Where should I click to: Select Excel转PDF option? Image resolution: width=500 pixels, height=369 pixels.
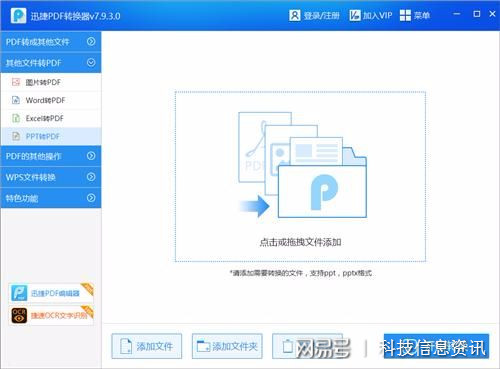click(51, 118)
